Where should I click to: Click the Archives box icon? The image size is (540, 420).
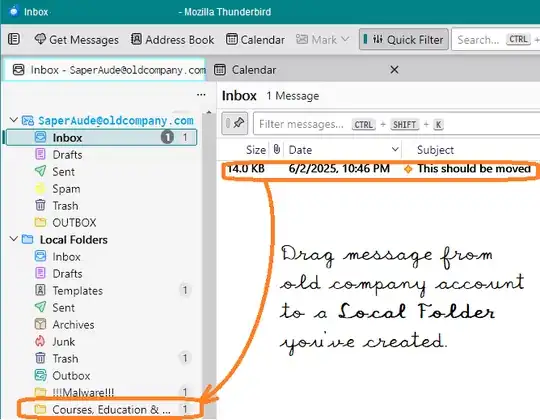[x=40, y=324]
